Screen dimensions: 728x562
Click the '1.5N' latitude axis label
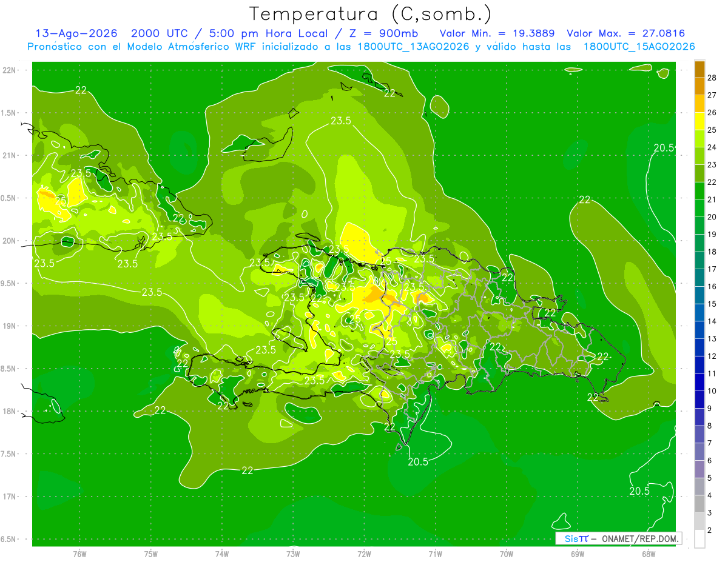pyautogui.click(x=9, y=113)
